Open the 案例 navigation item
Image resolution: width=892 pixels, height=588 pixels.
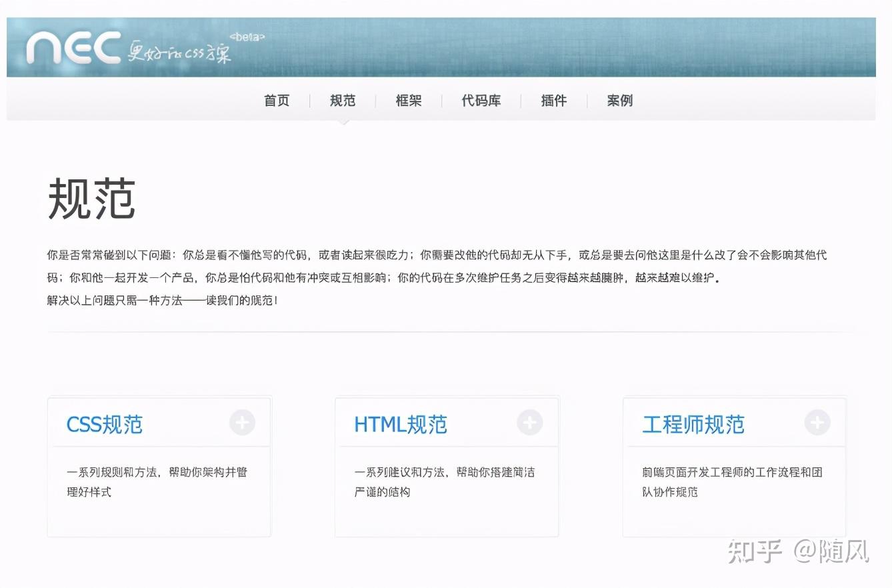click(x=620, y=101)
